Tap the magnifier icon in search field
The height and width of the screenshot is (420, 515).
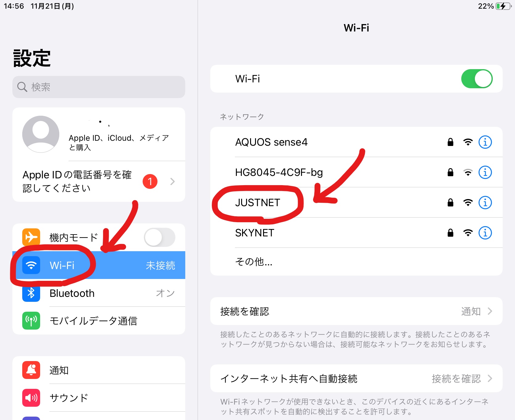(22, 87)
